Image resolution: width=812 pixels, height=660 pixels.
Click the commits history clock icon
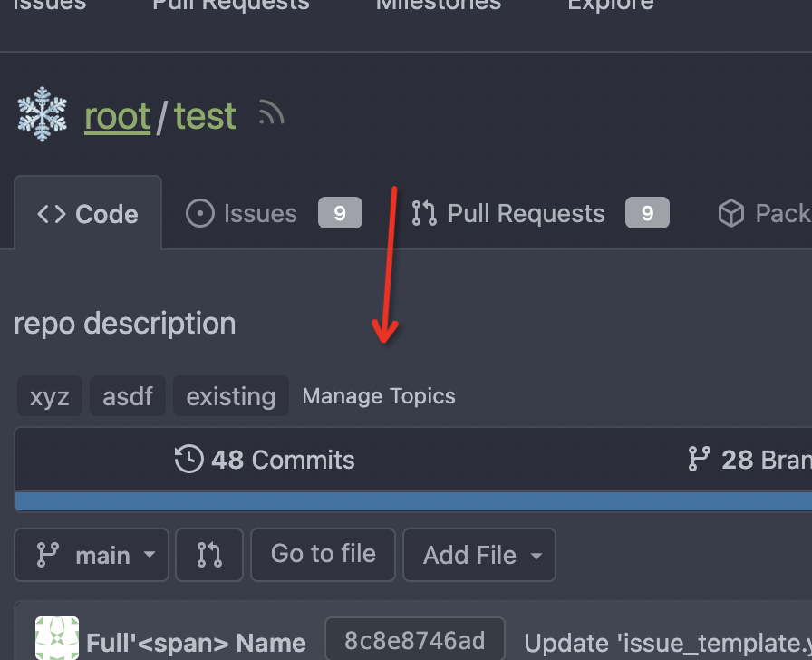(x=189, y=459)
